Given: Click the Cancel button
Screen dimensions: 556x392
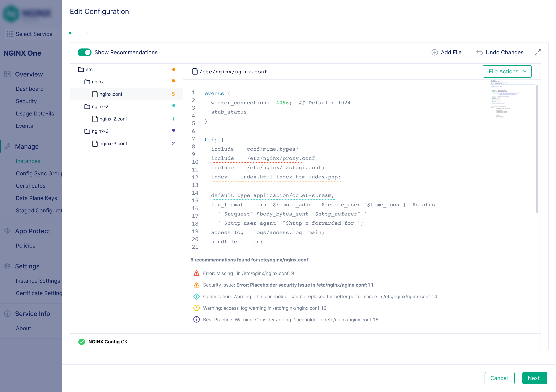Looking at the screenshot, I should click(x=499, y=378).
